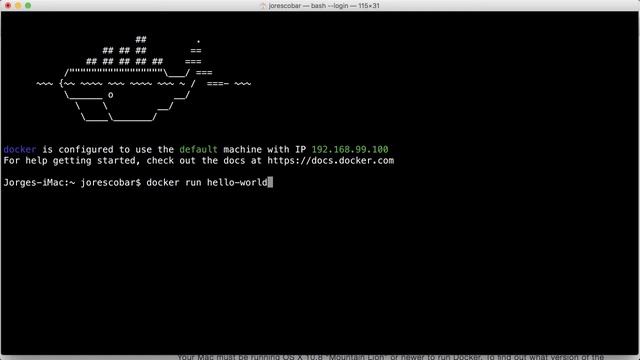This screenshot has width=640, height=360.
Task: Click the blue 'docker' word in terminal
Action: [x=20, y=149]
